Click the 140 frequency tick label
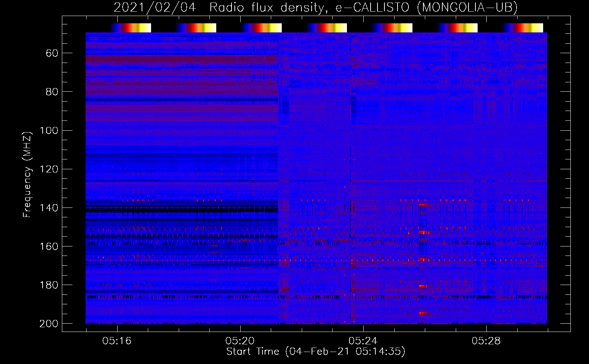 coord(49,208)
